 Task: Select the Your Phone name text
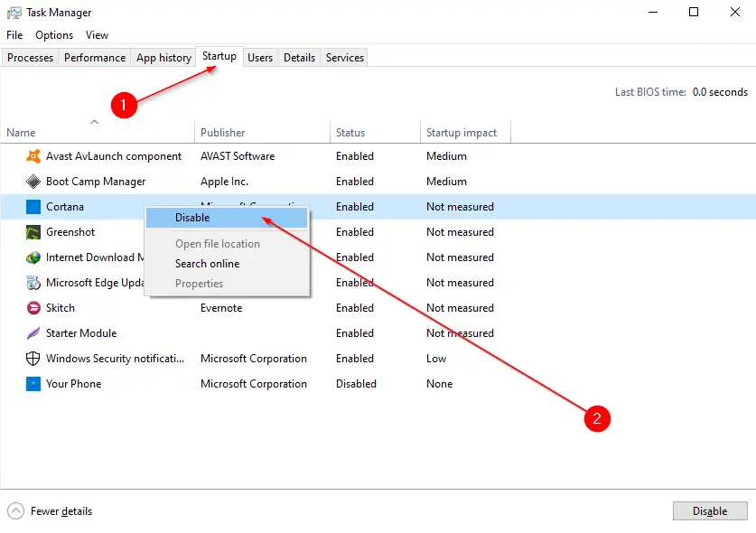pyautogui.click(x=73, y=384)
